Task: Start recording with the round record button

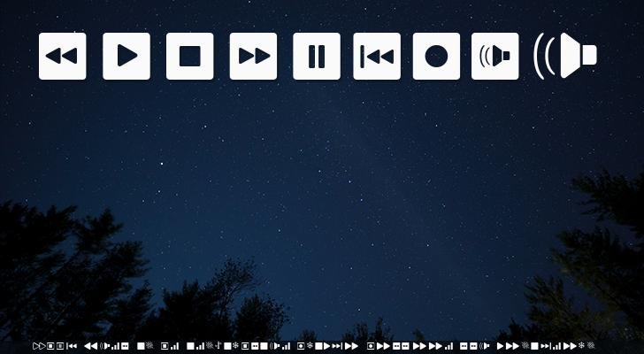Action: 436,57
